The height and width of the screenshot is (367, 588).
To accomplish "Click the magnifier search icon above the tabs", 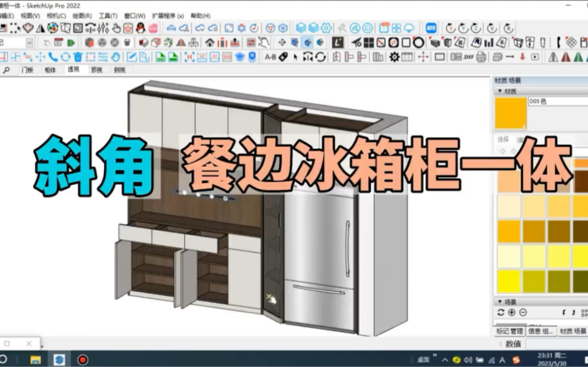I will tap(6, 70).
